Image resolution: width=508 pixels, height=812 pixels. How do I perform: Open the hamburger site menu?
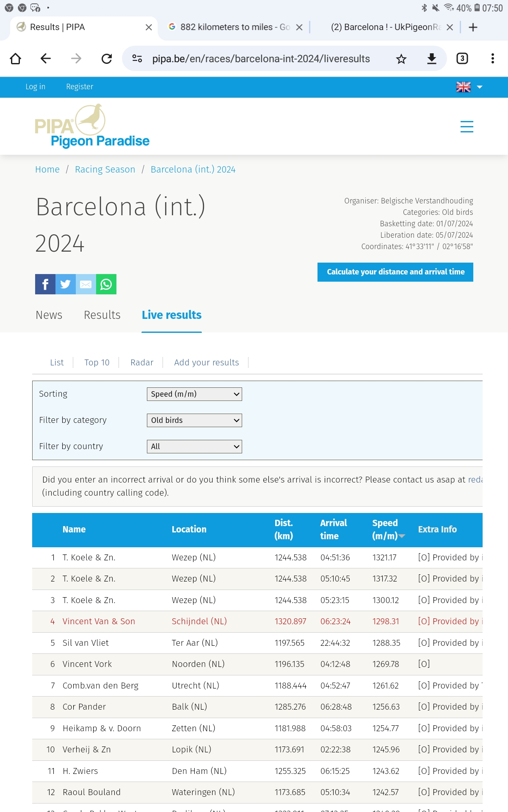pyautogui.click(x=467, y=126)
